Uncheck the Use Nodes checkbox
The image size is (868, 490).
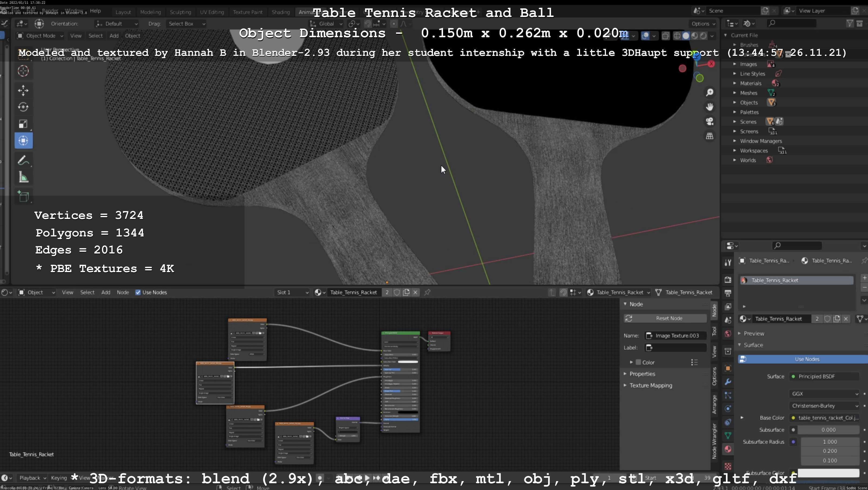tap(138, 292)
